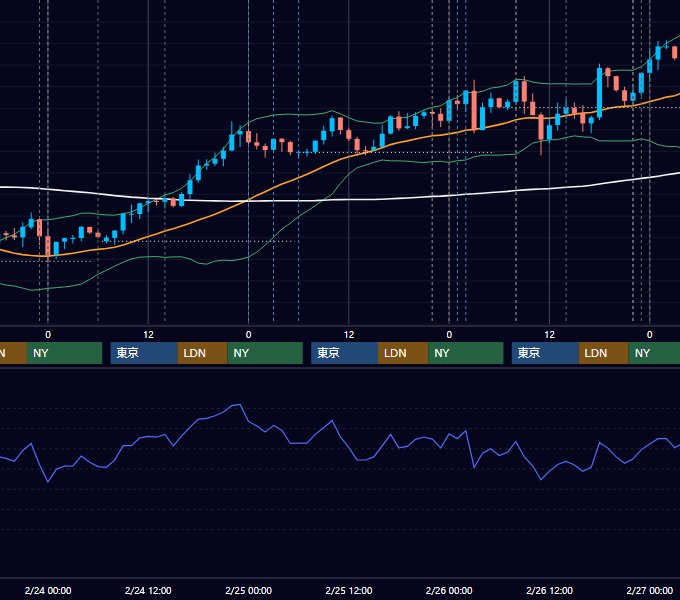Click the 東京 session block above 2/26 12:00

pos(545,353)
